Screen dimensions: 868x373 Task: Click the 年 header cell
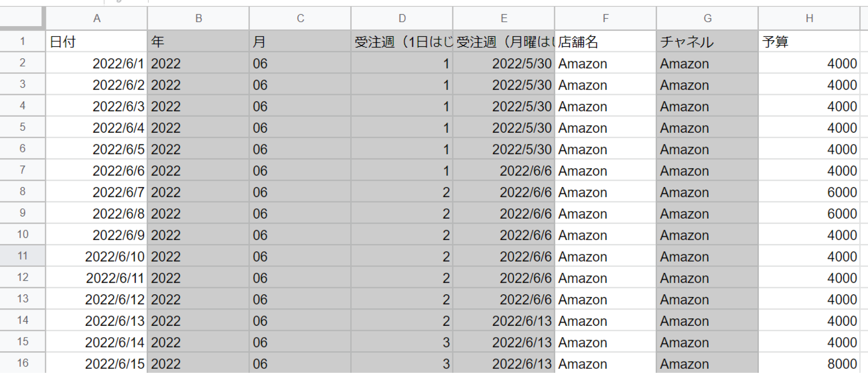[x=198, y=42]
